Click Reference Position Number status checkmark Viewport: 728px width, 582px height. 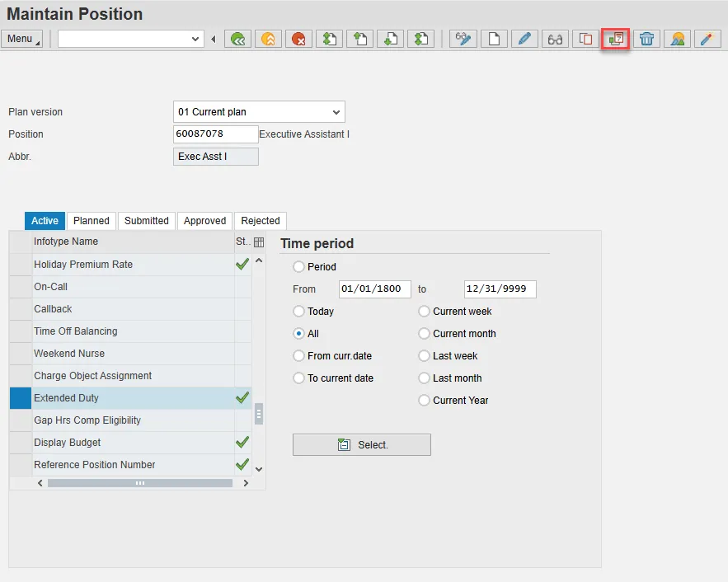242,465
